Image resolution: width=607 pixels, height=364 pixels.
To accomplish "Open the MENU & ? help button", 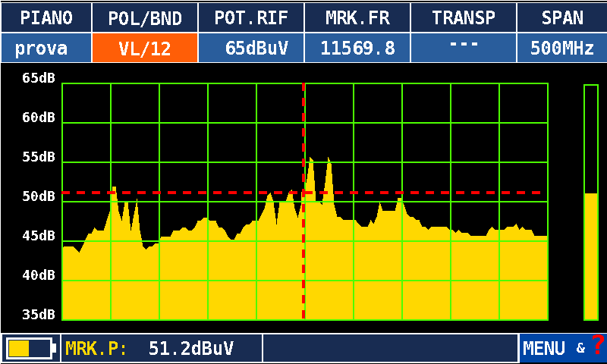I will click(563, 348).
